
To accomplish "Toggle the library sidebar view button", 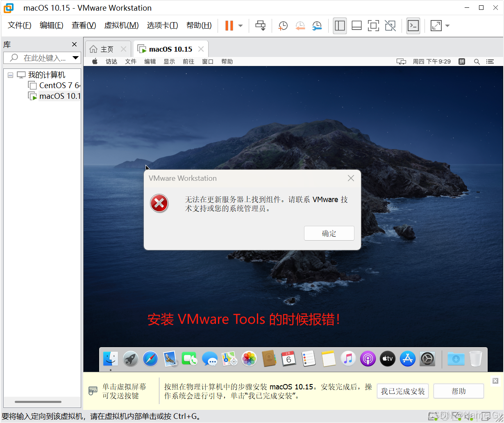I will point(340,25).
